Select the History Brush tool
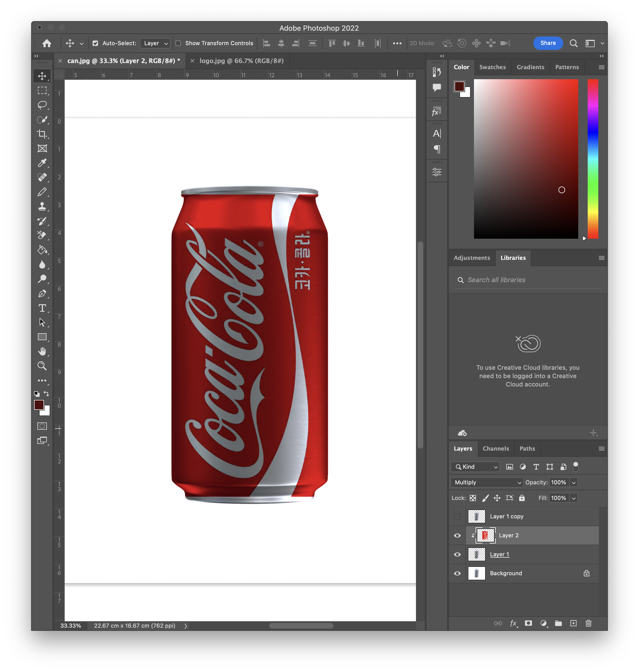 coord(42,221)
